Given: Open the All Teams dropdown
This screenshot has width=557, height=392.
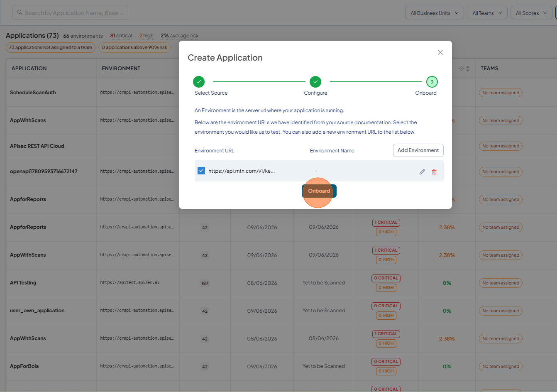Looking at the screenshot, I should pyautogui.click(x=487, y=13).
